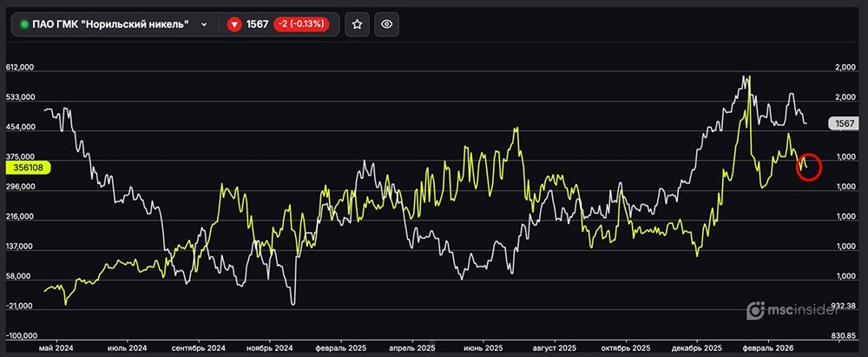Screen dimensions: 868x357
Task: Click the yellow 356108 value label
Action: [x=27, y=168]
